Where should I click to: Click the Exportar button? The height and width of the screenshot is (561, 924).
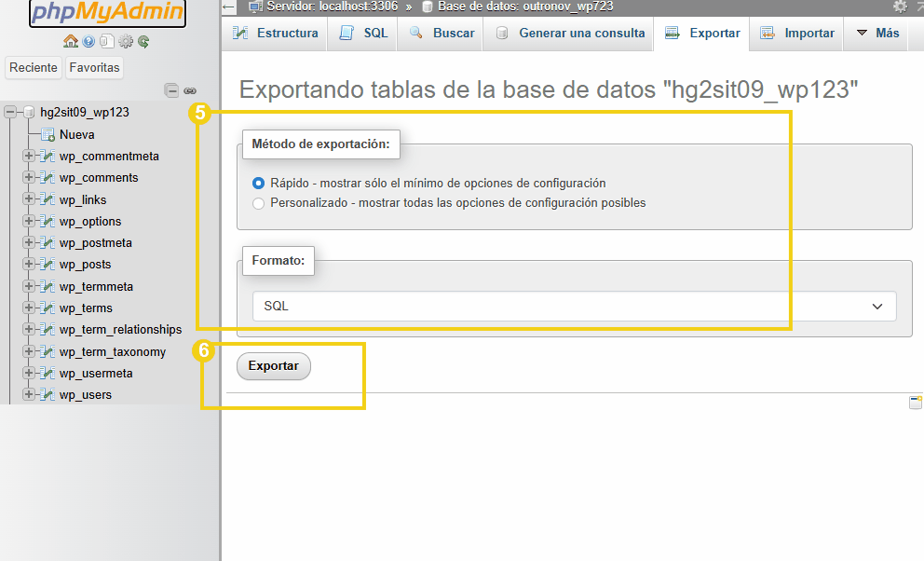(274, 366)
